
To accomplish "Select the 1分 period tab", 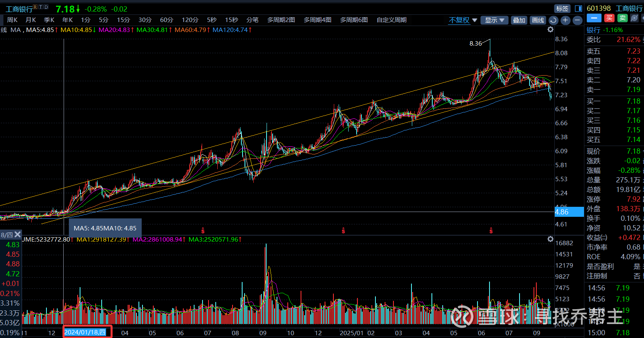I will 86,20.
